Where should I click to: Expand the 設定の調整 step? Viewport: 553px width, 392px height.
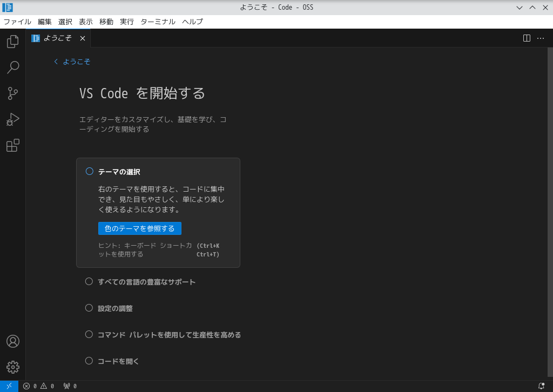tap(115, 308)
